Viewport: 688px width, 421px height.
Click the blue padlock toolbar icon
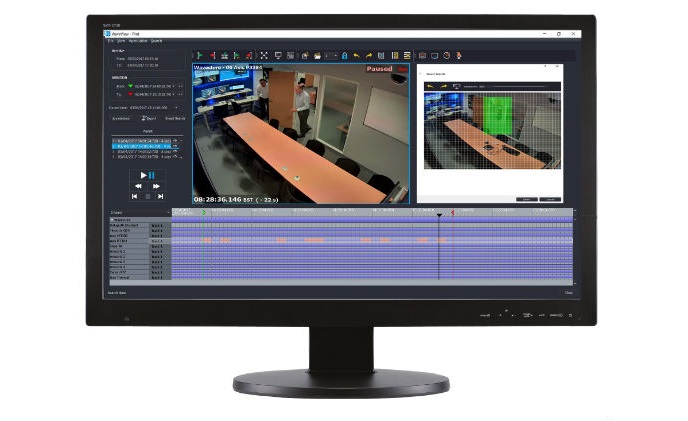[344, 56]
